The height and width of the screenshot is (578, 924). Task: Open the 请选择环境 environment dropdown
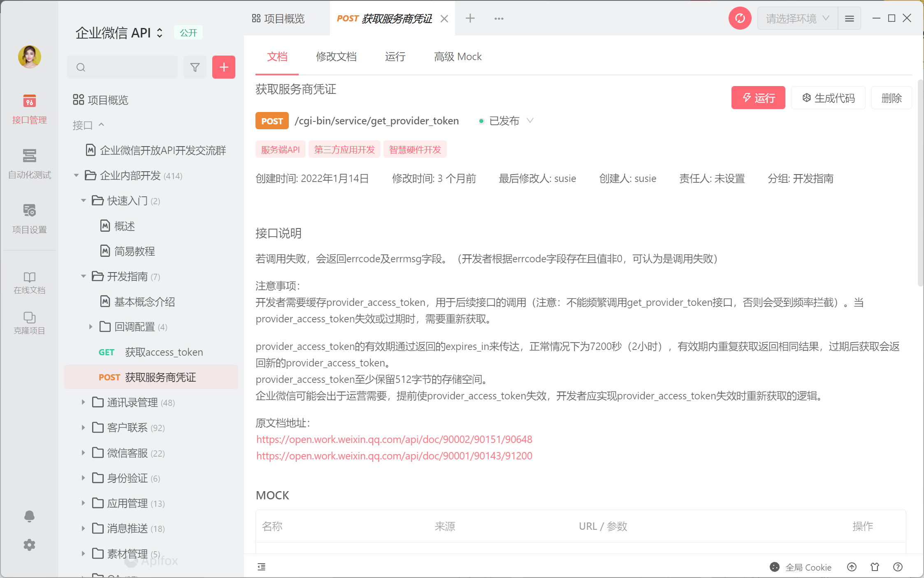797,19
